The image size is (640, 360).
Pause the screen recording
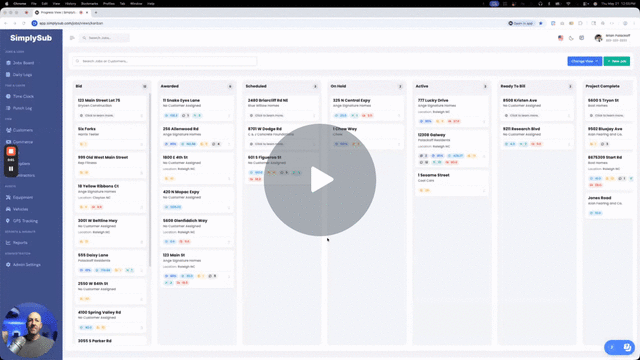pyautogui.click(x=11, y=169)
